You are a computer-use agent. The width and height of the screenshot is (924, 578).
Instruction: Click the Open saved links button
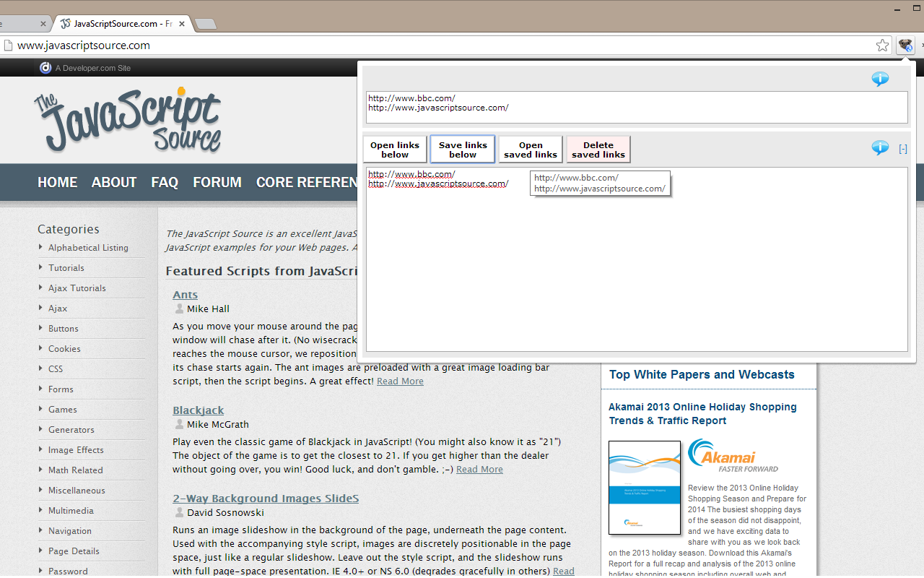pyautogui.click(x=531, y=150)
